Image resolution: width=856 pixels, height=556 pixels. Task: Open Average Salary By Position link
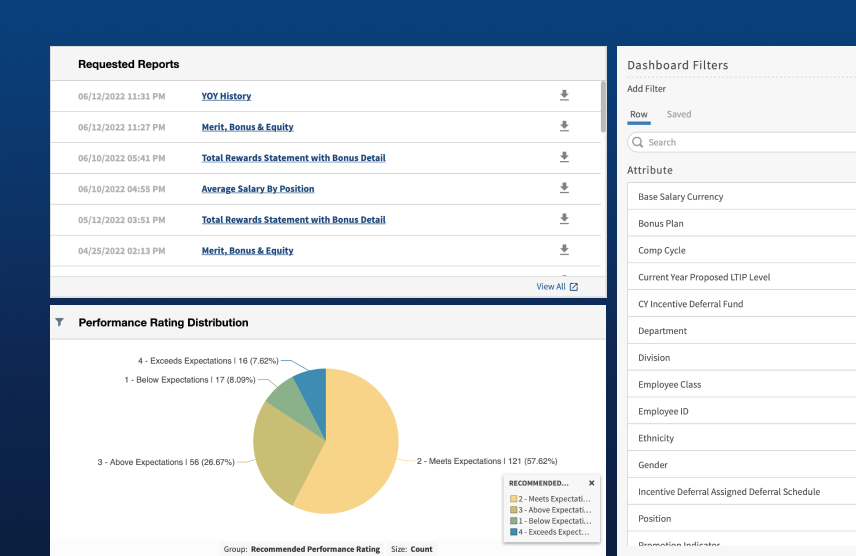[x=258, y=189]
